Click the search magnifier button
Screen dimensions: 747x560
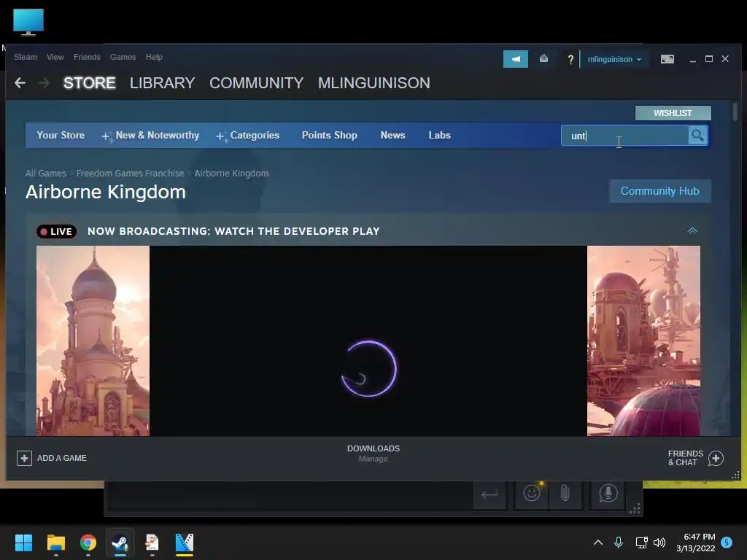pos(697,135)
